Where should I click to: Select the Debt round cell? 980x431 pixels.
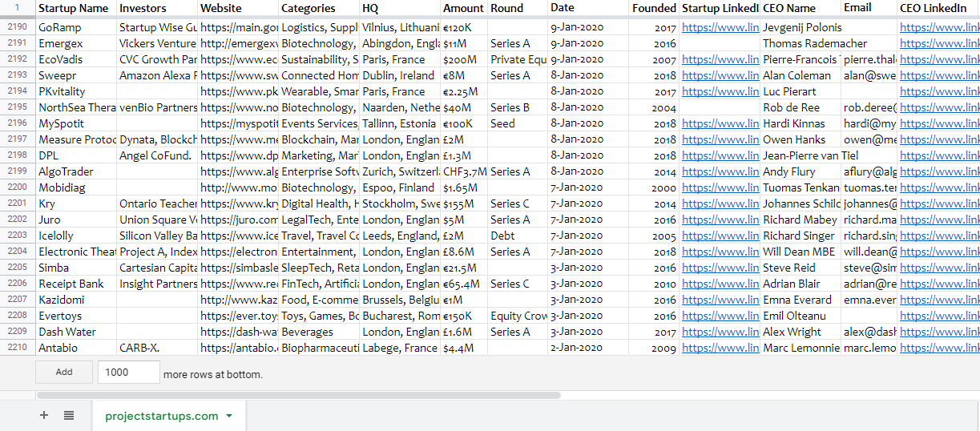[518, 236]
